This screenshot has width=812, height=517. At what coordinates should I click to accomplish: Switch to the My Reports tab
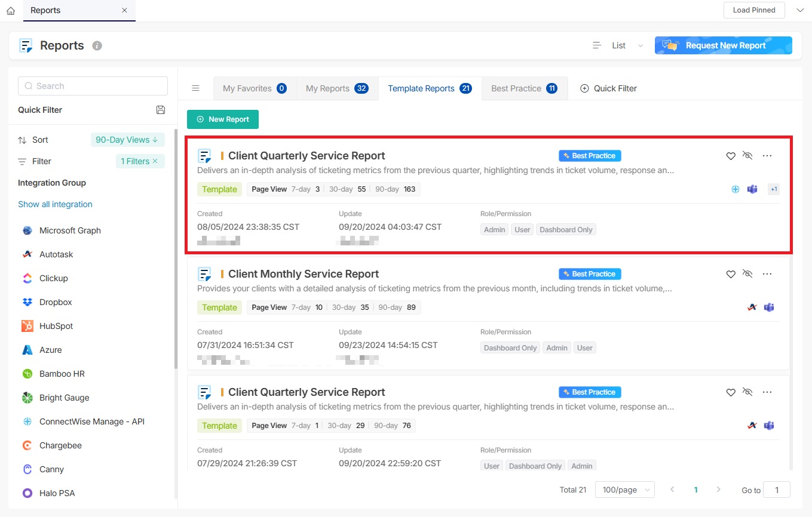[336, 88]
